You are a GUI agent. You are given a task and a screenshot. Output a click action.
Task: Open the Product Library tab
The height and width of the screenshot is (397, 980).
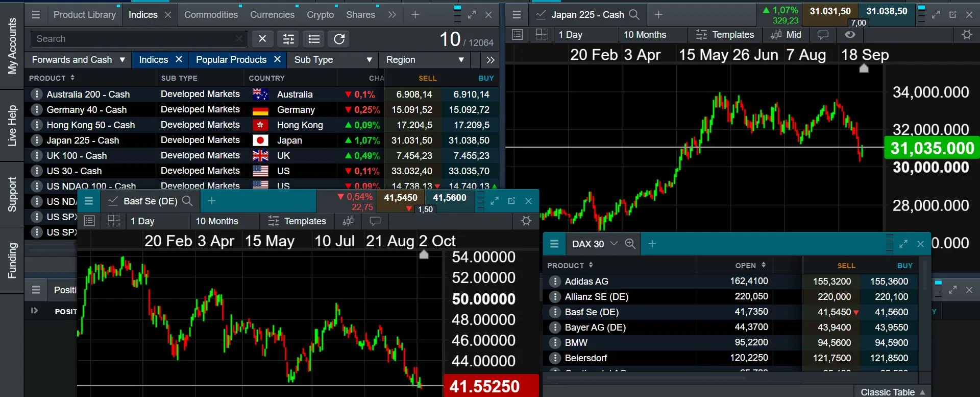(x=84, y=15)
